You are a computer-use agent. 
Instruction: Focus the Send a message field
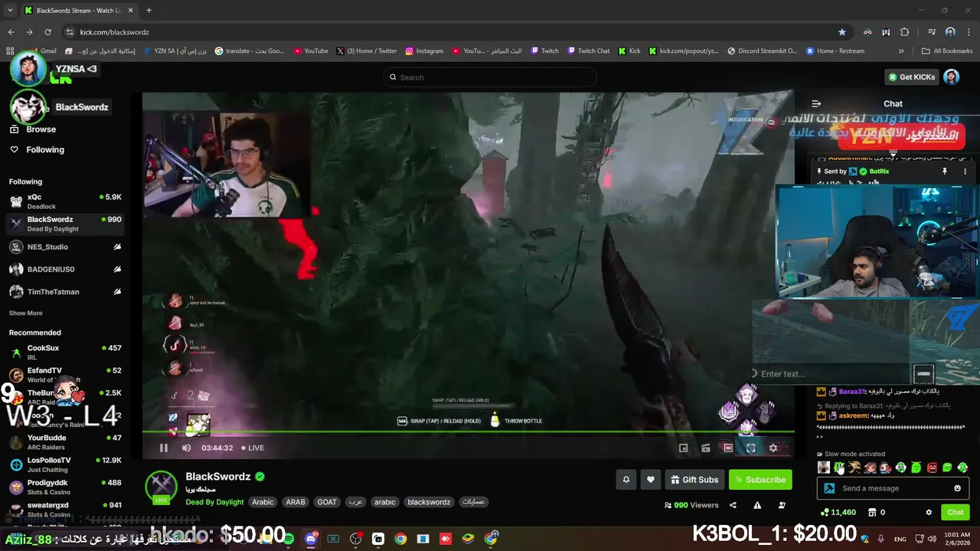click(x=892, y=488)
